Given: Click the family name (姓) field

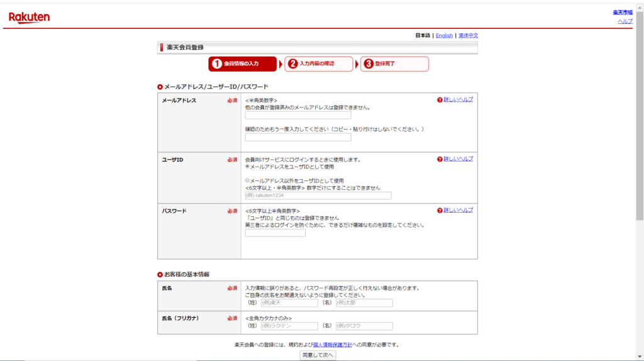Looking at the screenshot, I should pyautogui.click(x=289, y=303).
